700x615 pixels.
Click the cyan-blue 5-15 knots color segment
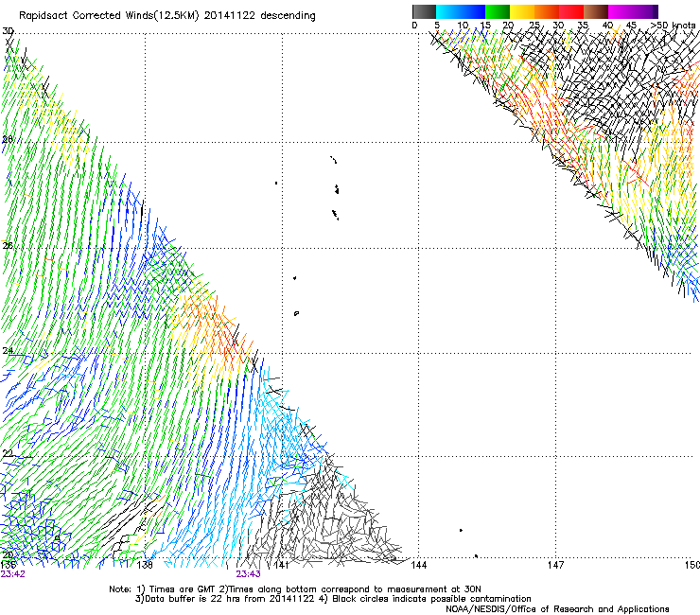pyautogui.click(x=461, y=11)
